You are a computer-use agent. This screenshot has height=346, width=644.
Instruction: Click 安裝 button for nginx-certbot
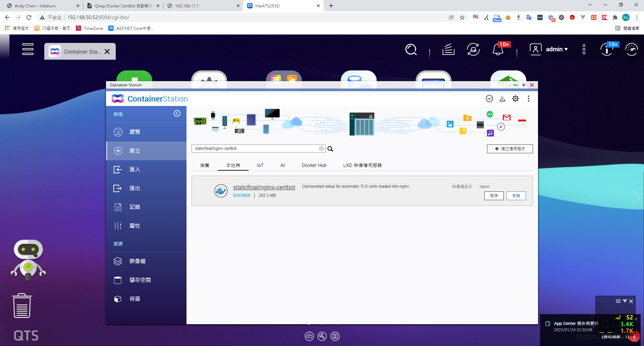point(516,196)
